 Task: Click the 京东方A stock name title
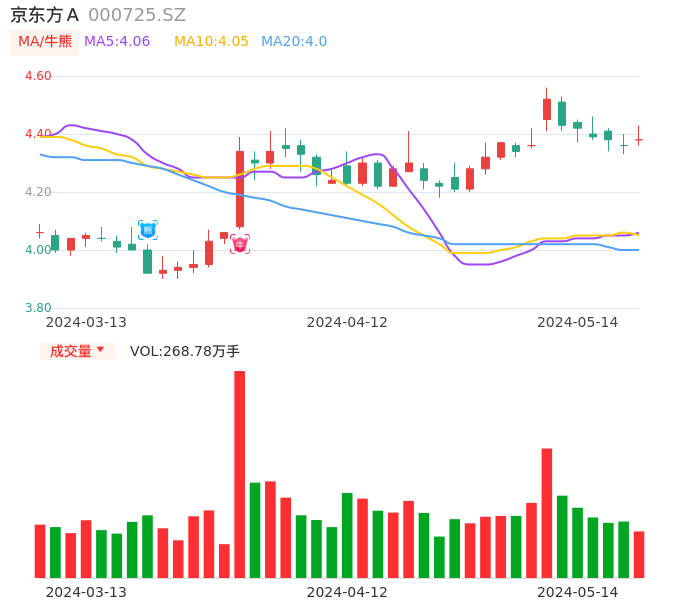pyautogui.click(x=44, y=15)
